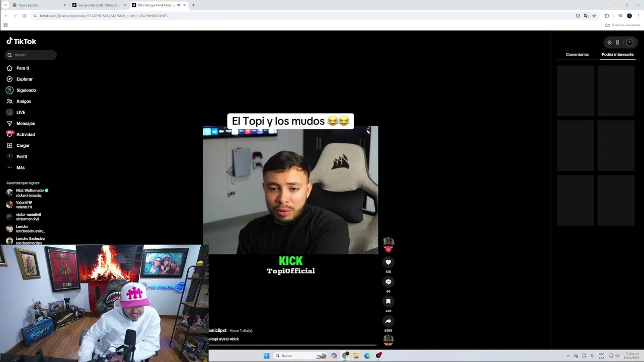
Task: Open the media controls icon in Chrome
Action: (x=620, y=16)
